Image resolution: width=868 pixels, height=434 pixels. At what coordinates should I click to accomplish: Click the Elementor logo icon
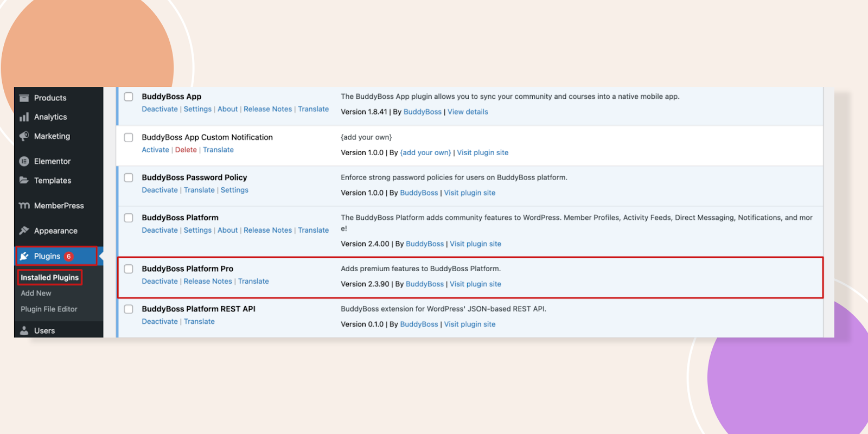click(x=24, y=161)
